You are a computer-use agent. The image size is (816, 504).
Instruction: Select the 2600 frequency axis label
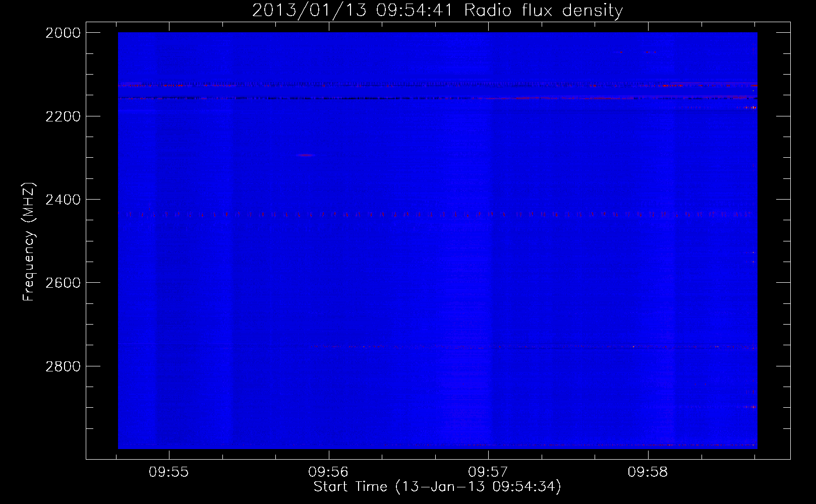tap(63, 283)
